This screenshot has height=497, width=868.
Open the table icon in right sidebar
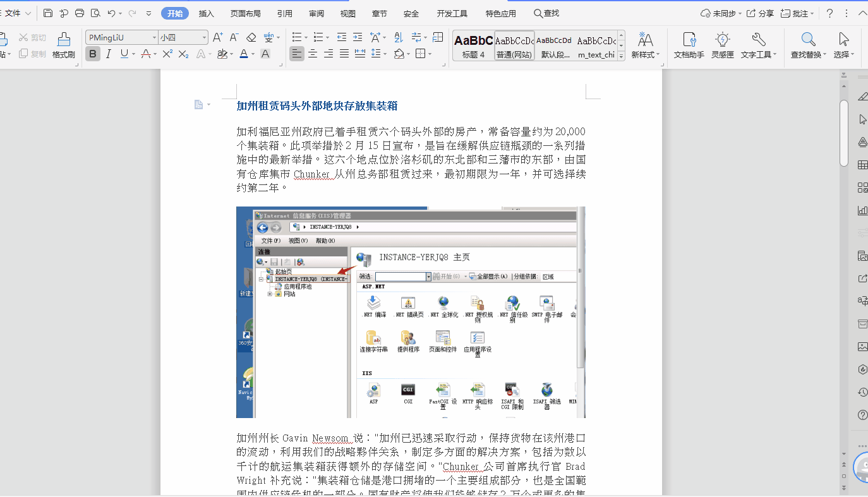click(x=862, y=165)
